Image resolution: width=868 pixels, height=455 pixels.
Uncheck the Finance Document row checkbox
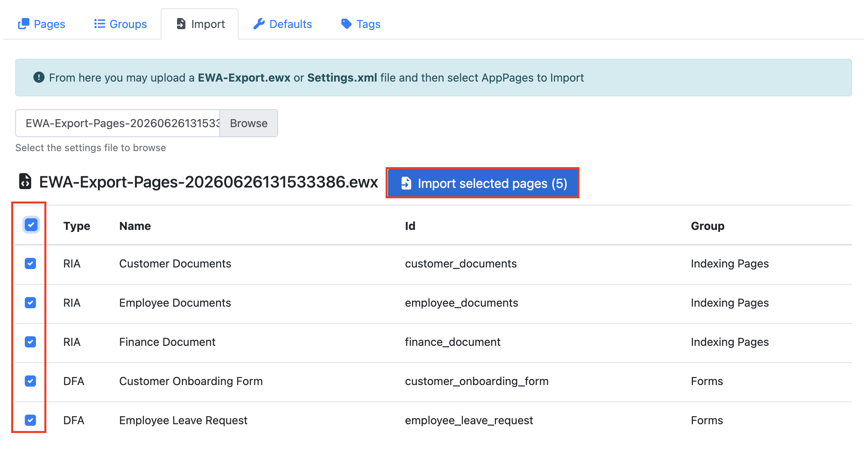(30, 342)
